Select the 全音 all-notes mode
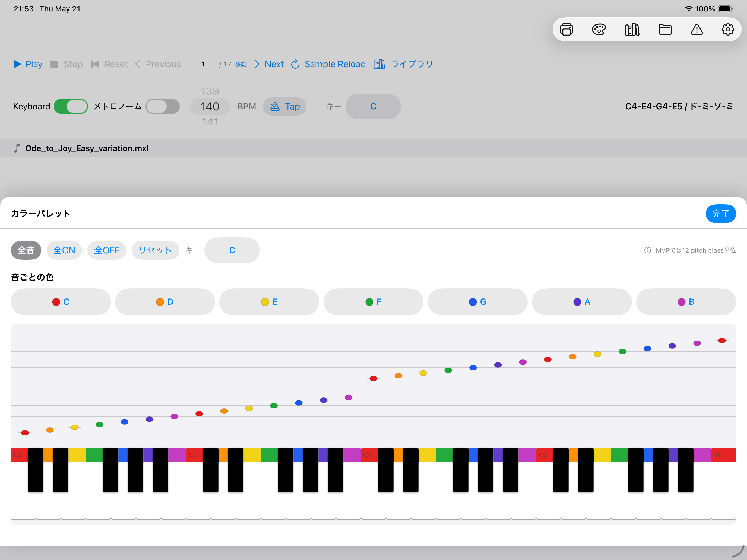This screenshot has width=747, height=560. click(26, 250)
